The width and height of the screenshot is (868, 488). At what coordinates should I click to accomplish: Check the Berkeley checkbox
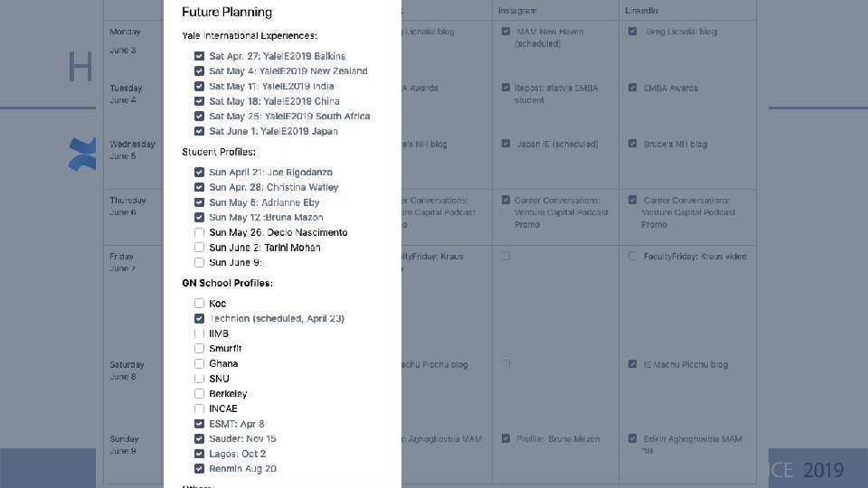pos(199,394)
